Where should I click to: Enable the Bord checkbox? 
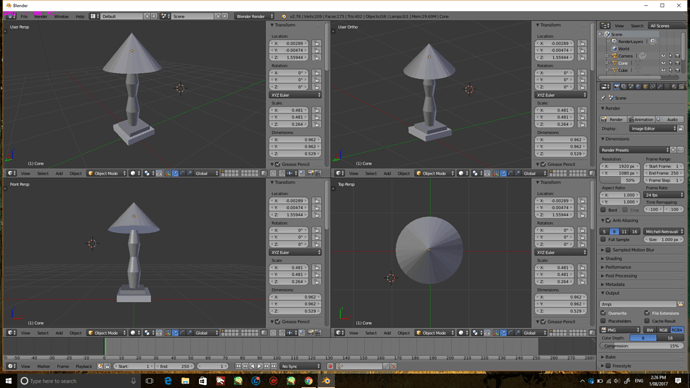pos(603,210)
